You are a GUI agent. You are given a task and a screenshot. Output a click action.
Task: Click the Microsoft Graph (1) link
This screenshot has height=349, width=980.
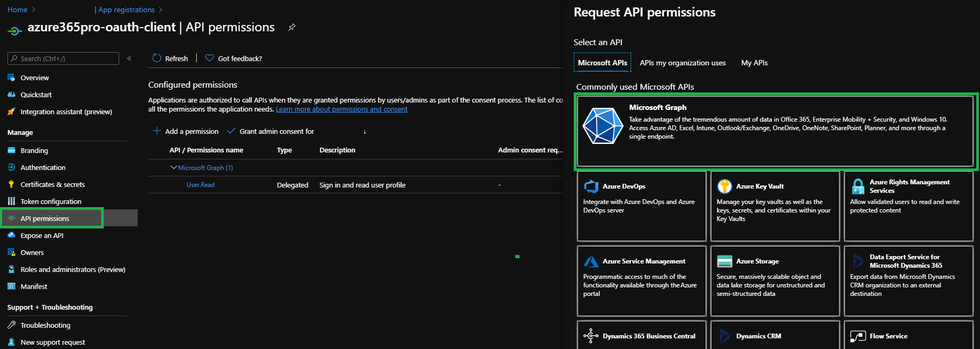[205, 167]
